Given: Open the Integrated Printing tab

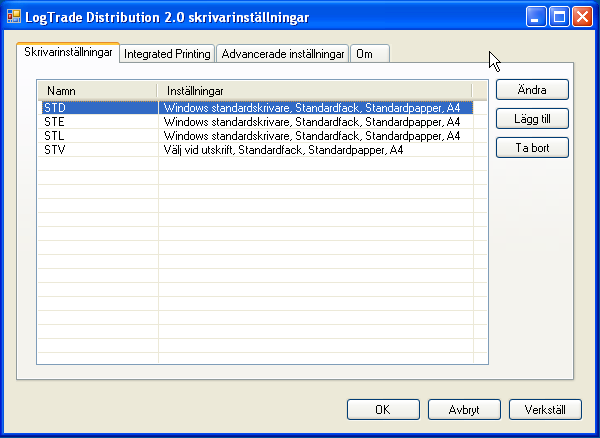Looking at the screenshot, I should click(167, 54).
